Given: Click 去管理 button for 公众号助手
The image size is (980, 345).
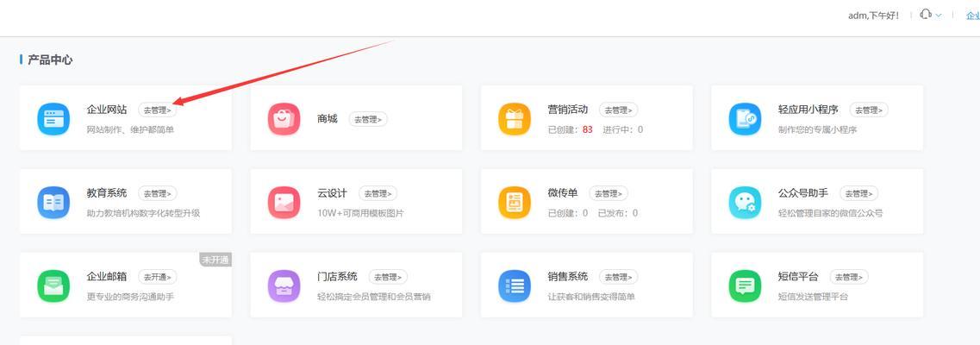Looking at the screenshot, I should [x=858, y=194].
